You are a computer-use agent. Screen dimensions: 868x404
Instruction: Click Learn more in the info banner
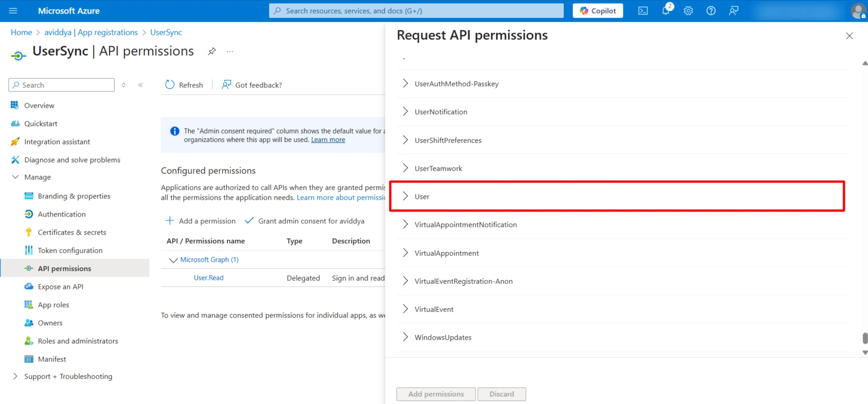tap(328, 139)
